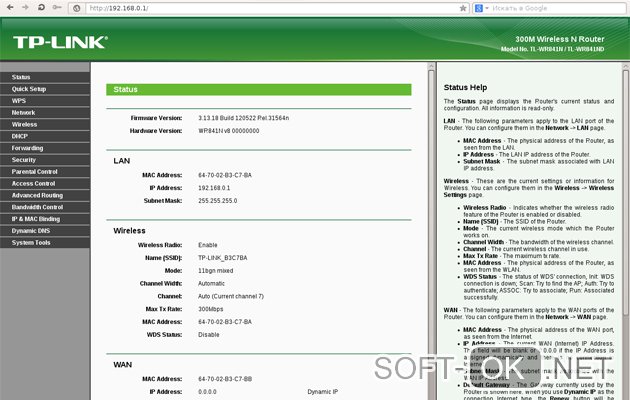
Task: Click the browser forward arrow
Action: 25,7
